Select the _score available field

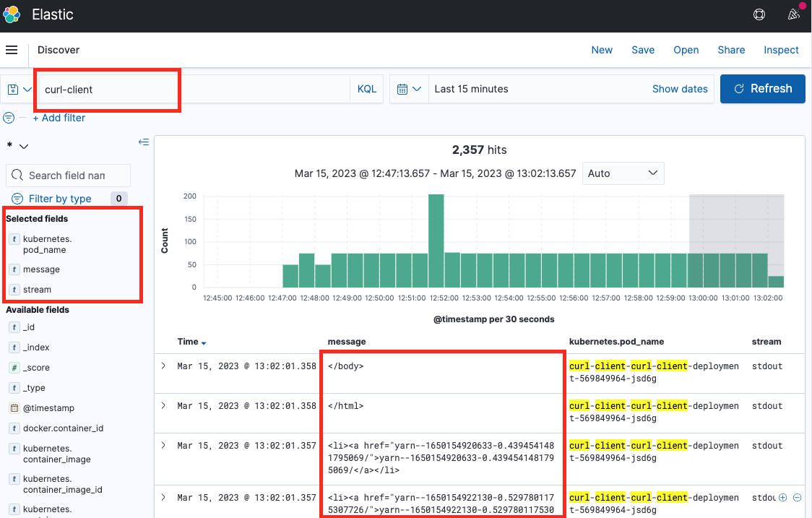[x=36, y=368]
